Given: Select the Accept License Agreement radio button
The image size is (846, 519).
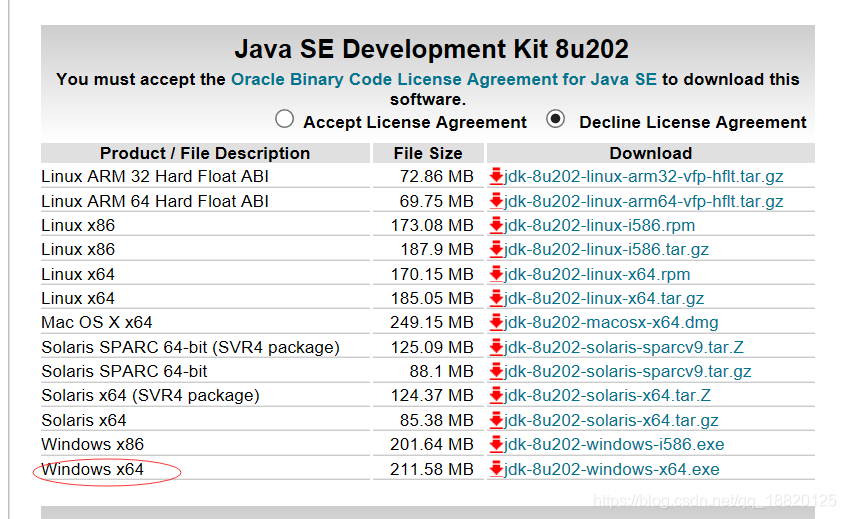Looking at the screenshot, I should point(284,119).
